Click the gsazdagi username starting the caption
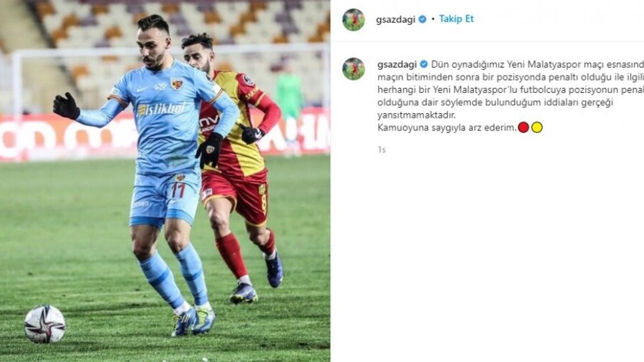 click(x=397, y=64)
